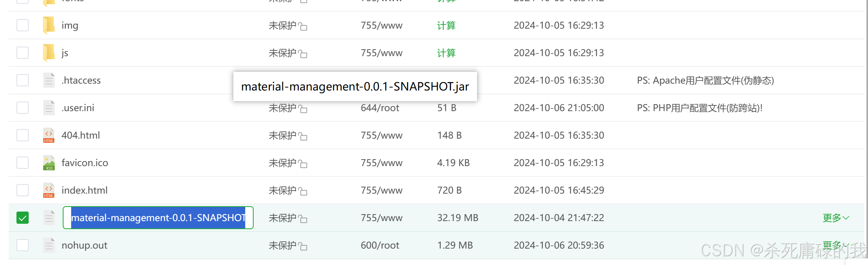Image resolution: width=868 pixels, height=265 pixels.
Task: Click the js folder icon
Action: [49, 53]
